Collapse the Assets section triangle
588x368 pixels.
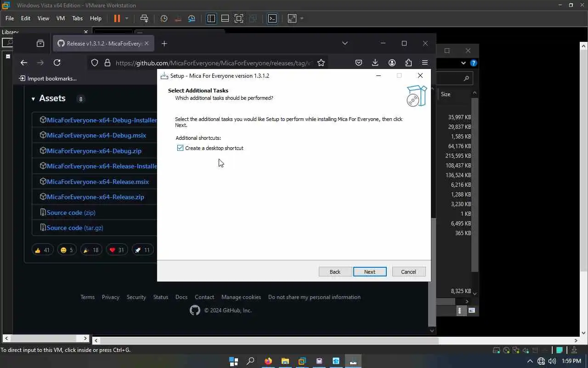pyautogui.click(x=33, y=98)
